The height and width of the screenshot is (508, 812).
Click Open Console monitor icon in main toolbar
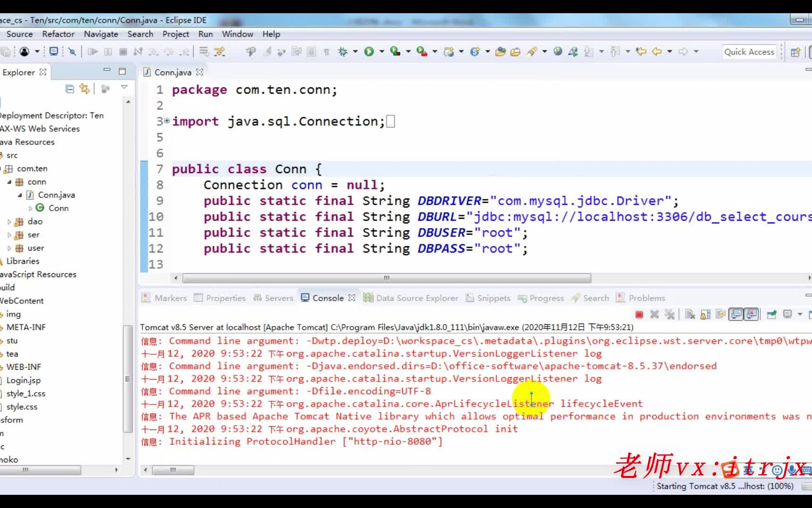pos(54,52)
